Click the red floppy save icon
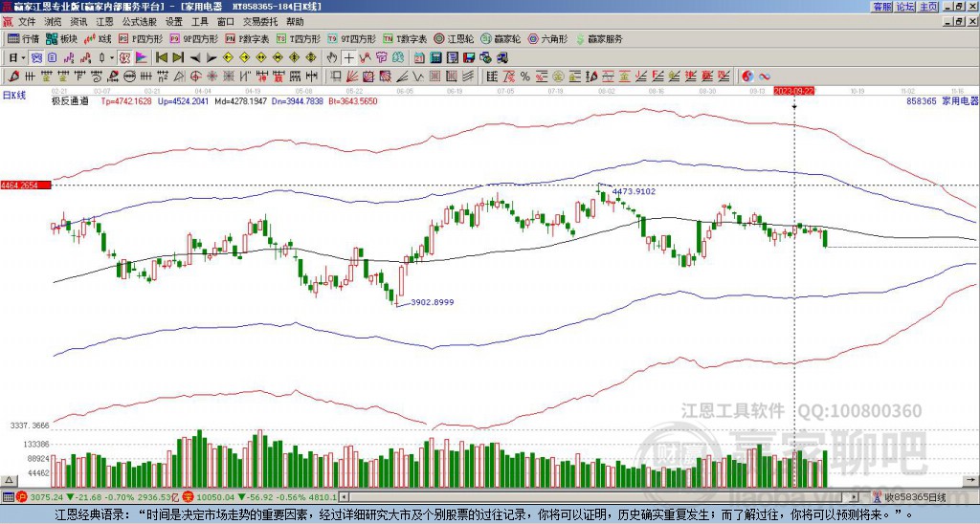The width and height of the screenshot is (980, 524). tap(469, 57)
